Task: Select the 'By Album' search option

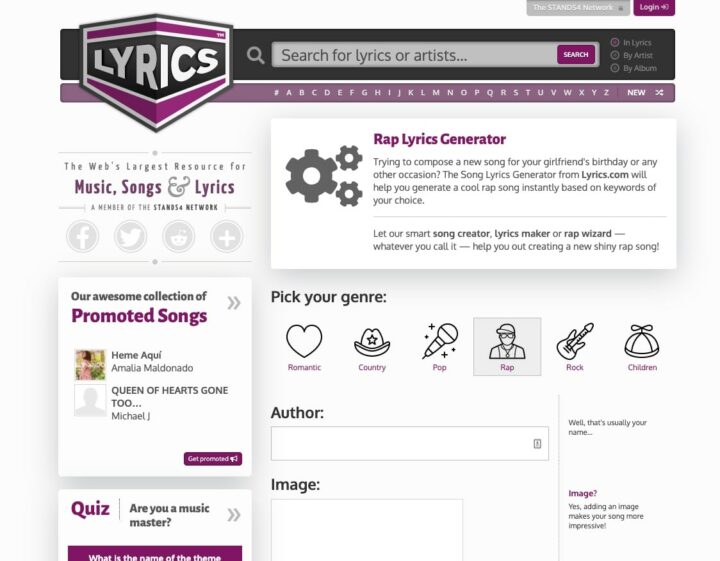Action: 615,68
